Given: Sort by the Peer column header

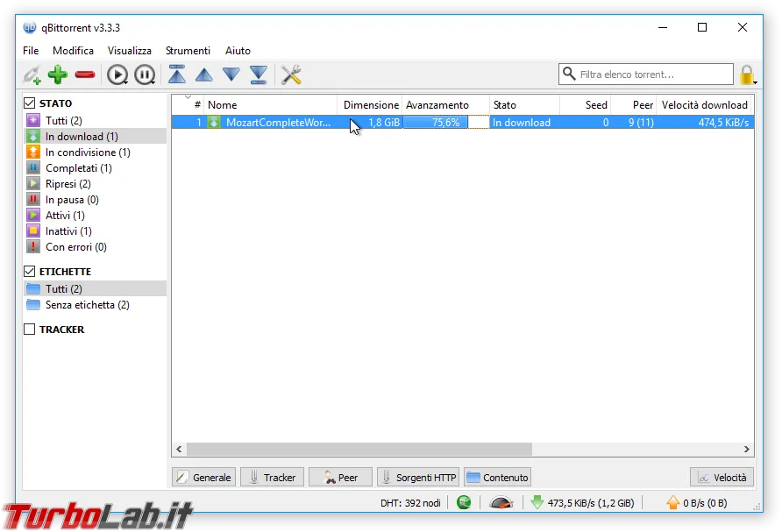Looking at the screenshot, I should pos(635,104).
